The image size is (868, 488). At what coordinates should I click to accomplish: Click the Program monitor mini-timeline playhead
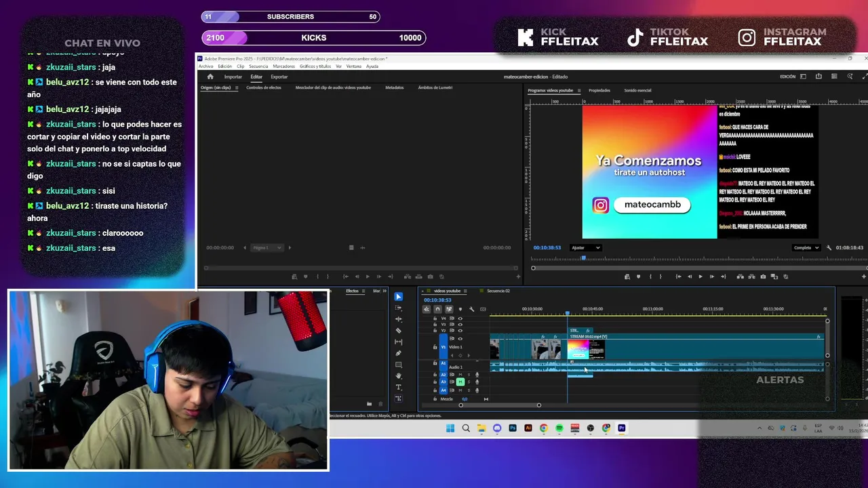click(x=583, y=258)
